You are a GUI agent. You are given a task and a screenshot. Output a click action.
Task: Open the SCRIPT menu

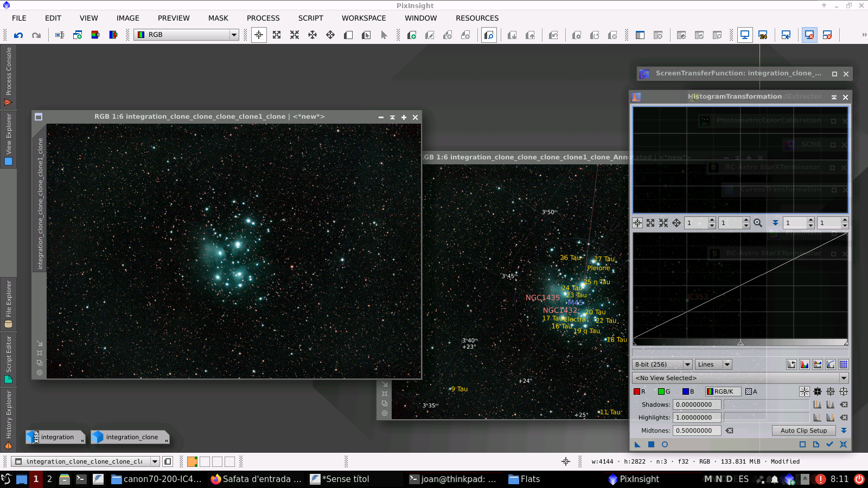click(x=310, y=18)
